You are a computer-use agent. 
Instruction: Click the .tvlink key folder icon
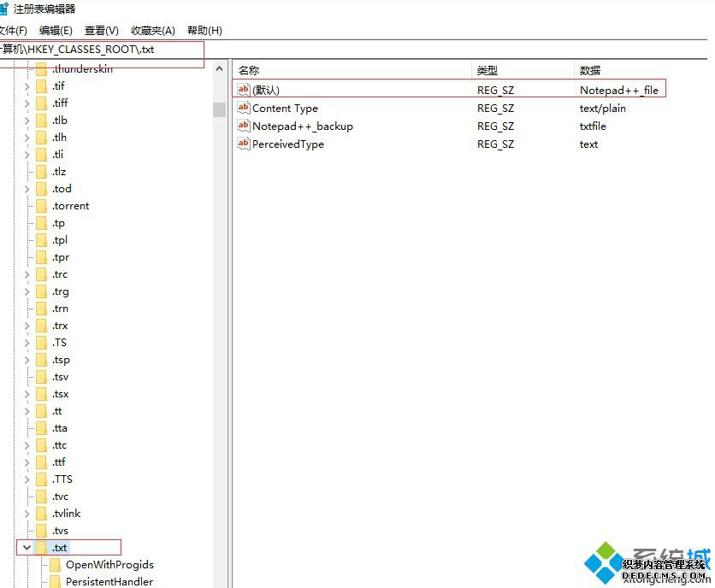tap(40, 514)
